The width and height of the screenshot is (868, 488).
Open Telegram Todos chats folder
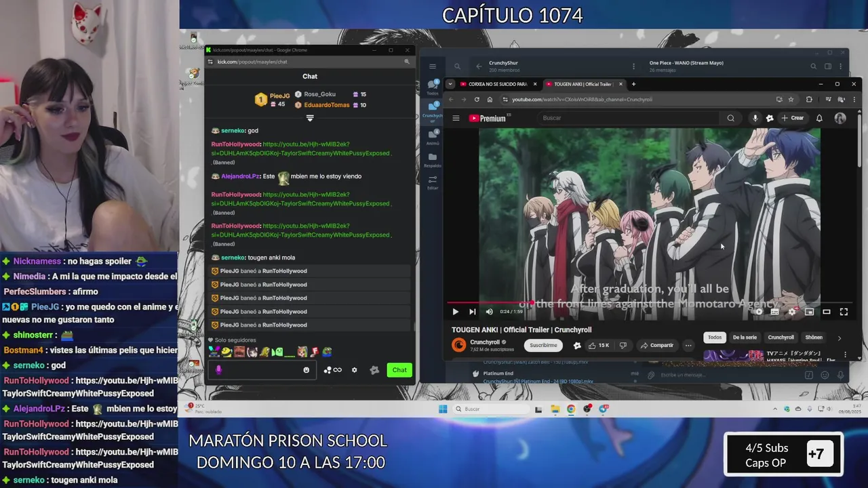click(x=433, y=87)
